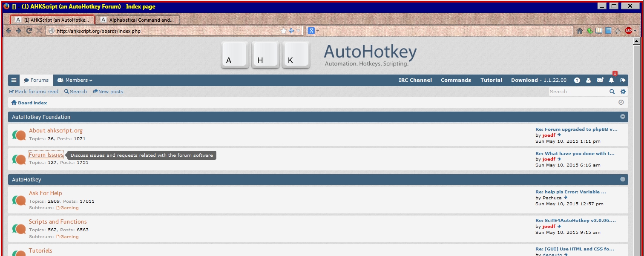Open the Commands menu item
Viewport: 644px width, 256px height.
tap(456, 80)
